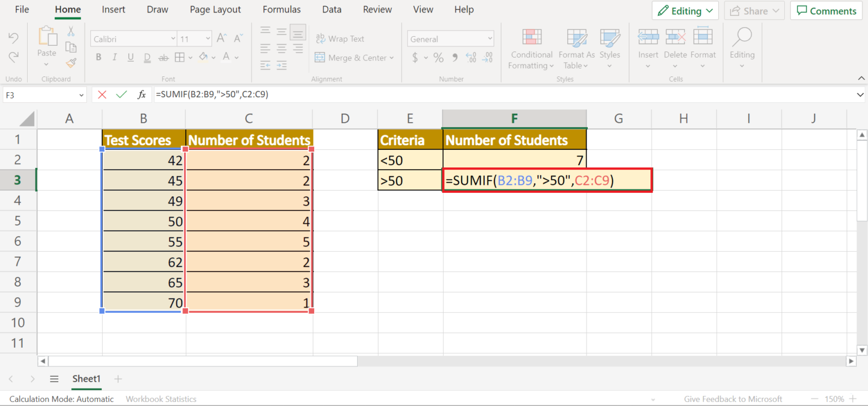Click the Format Painter brush icon
Viewport: 868px width, 406px height.
tap(71, 63)
